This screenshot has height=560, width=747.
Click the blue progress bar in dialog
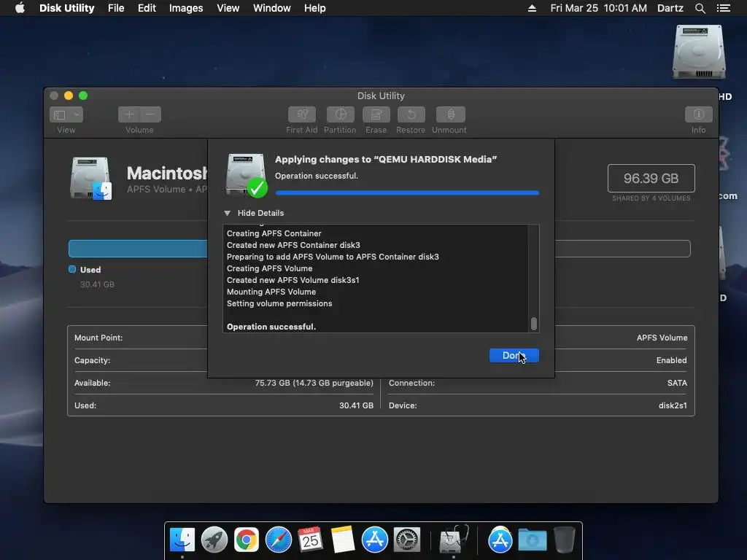[407, 192]
